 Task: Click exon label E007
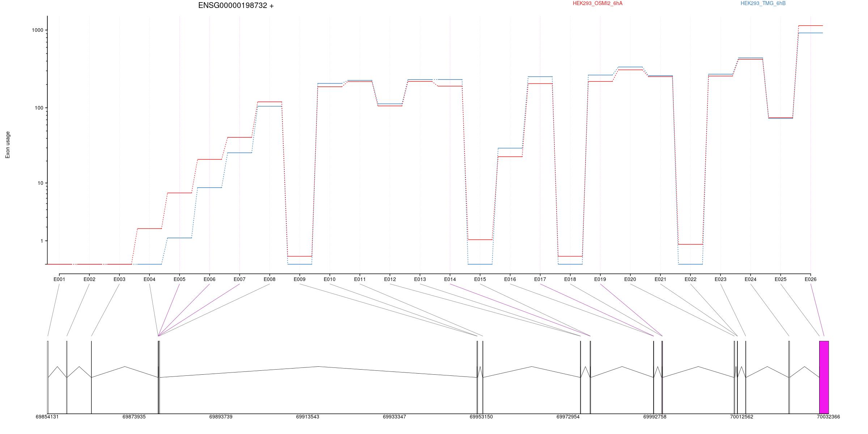coord(239,279)
